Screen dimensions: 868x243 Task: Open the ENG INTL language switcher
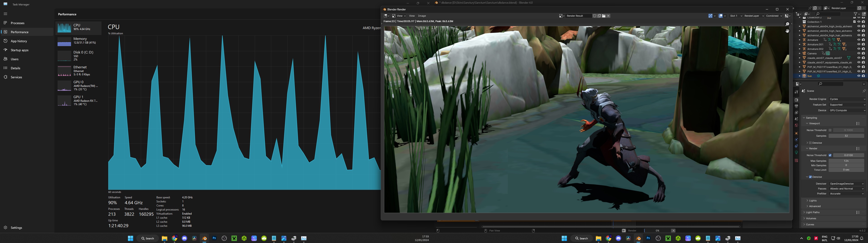pyautogui.click(x=825, y=238)
